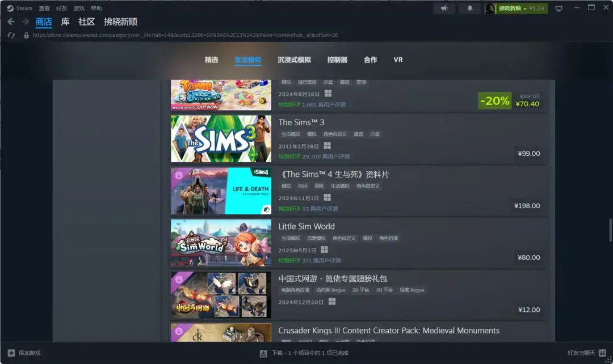
Task: Open the Steam menu
Action: (24, 8)
